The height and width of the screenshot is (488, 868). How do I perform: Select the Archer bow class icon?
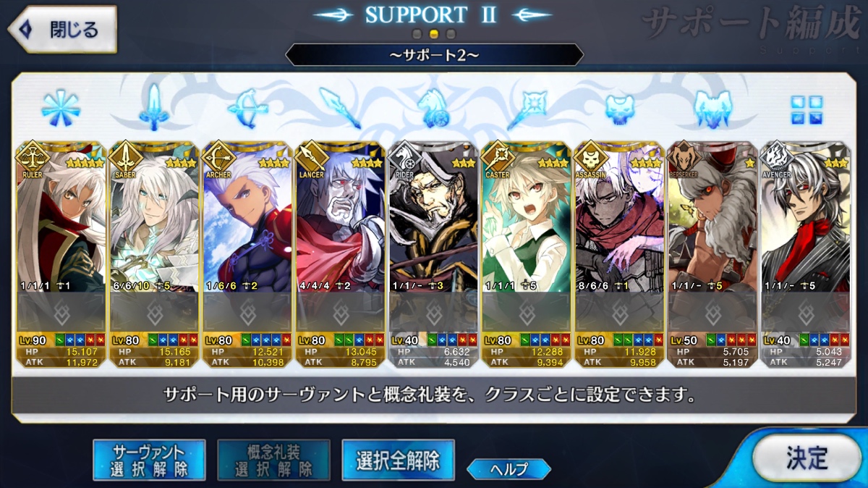[x=246, y=108]
